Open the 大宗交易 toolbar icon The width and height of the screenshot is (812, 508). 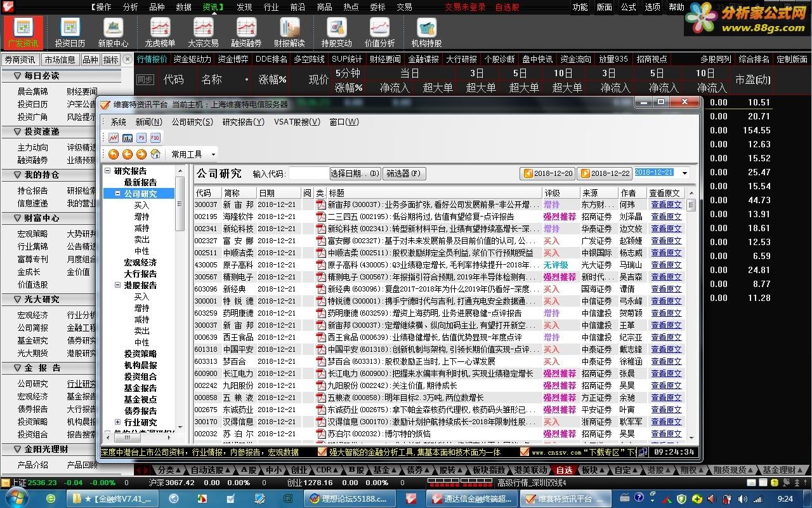click(x=203, y=32)
